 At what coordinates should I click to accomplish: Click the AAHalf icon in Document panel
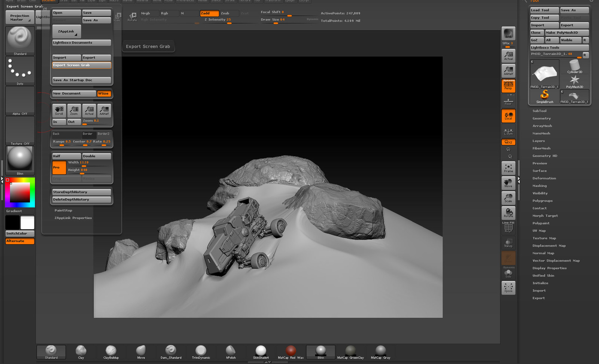pyautogui.click(x=104, y=110)
